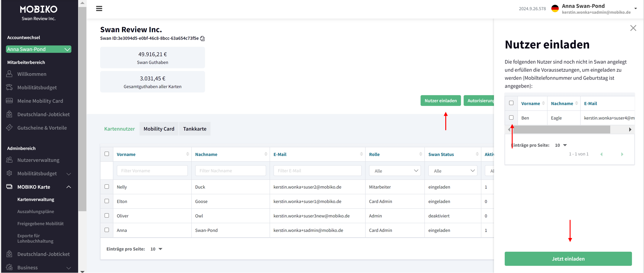644x273 pixels.
Task: Switch to the Mobility Card tab
Action: pyautogui.click(x=159, y=129)
